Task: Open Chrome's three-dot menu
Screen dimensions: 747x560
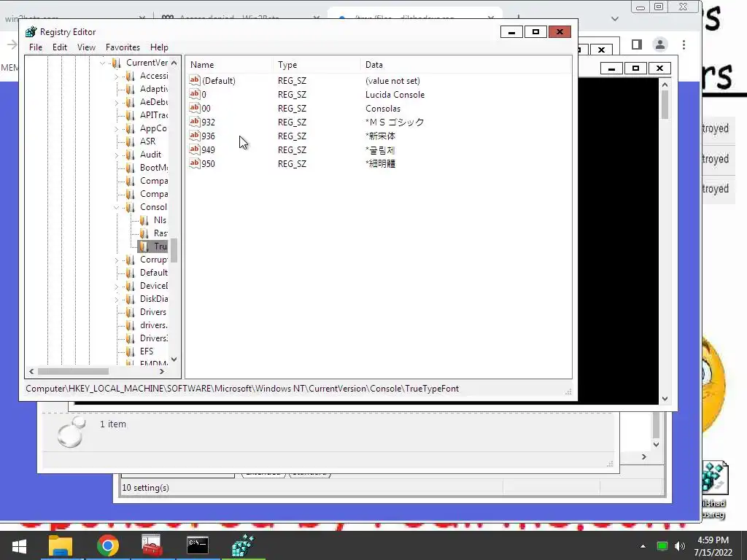Action: (684, 44)
